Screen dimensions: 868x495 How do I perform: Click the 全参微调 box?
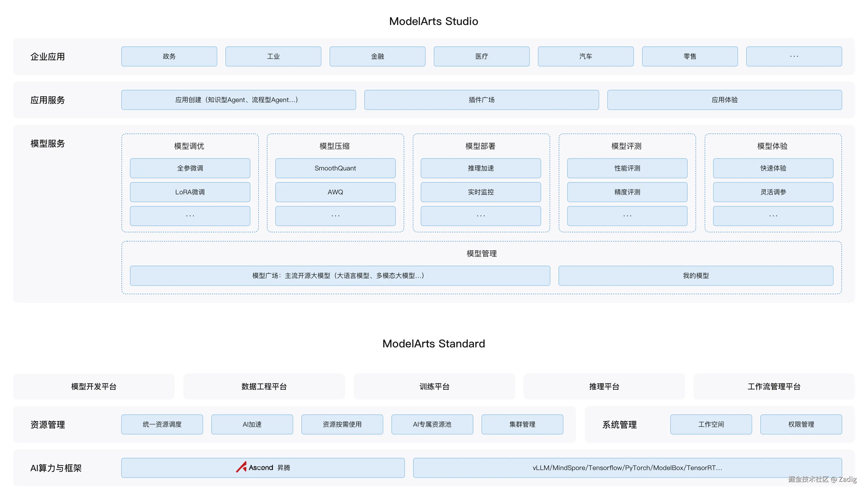[x=190, y=168]
